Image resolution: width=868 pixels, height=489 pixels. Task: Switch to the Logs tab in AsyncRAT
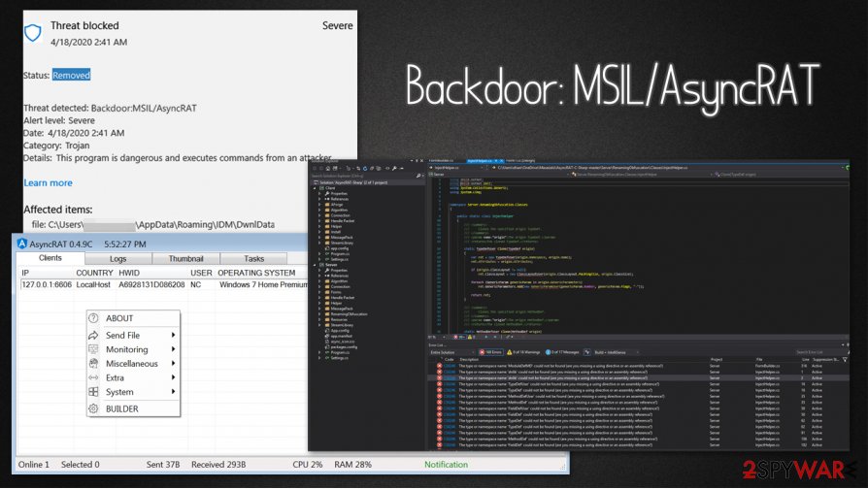pos(117,258)
